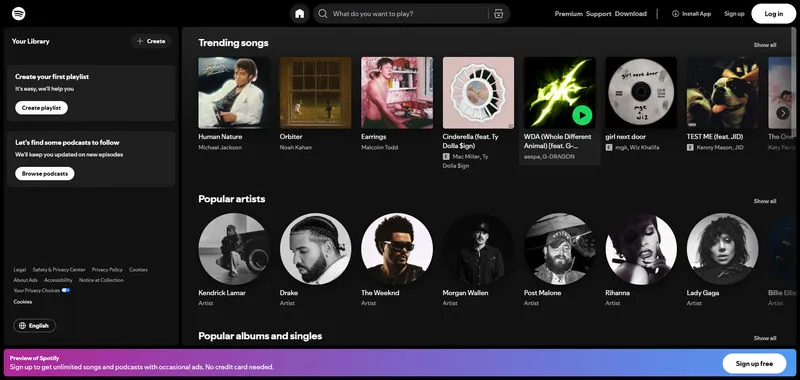This screenshot has width=800, height=380.
Task: Click next arrow in Trending songs
Action: [x=783, y=113]
